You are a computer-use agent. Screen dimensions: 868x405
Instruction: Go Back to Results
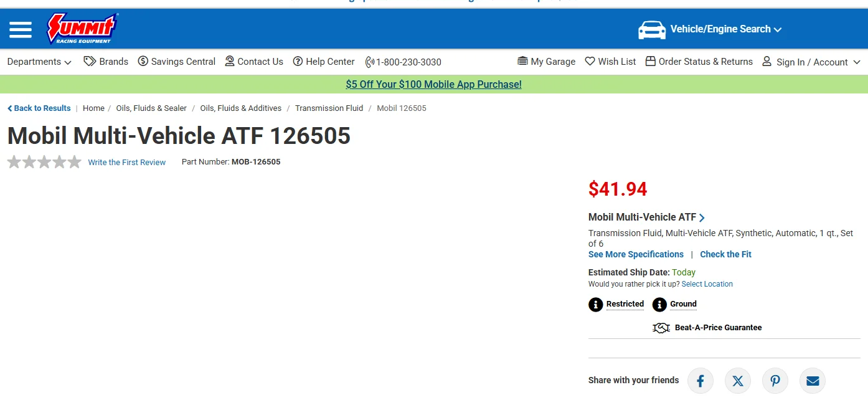coord(39,108)
